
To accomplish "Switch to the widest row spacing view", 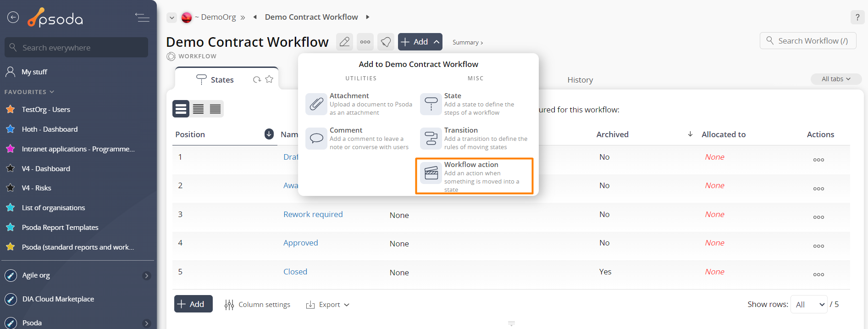I will click(181, 109).
